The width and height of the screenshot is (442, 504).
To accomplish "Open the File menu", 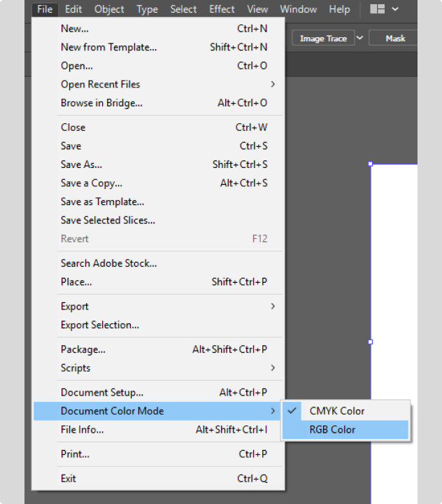I will [x=45, y=9].
